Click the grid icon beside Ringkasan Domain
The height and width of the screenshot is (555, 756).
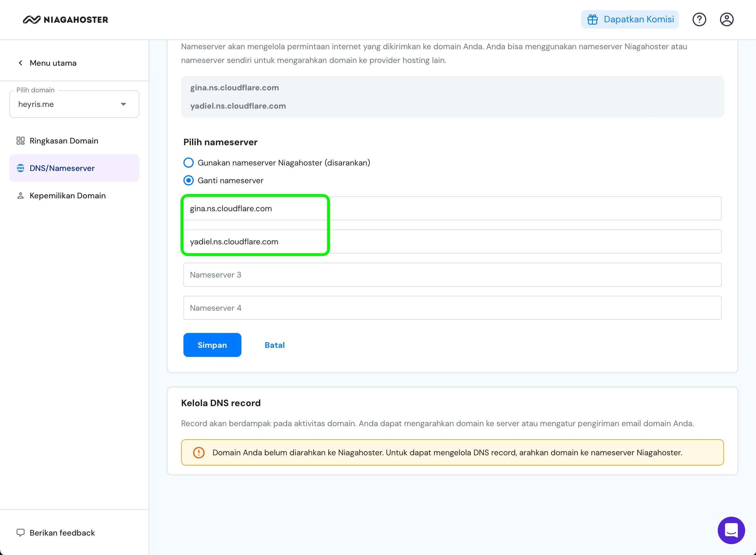pos(21,140)
